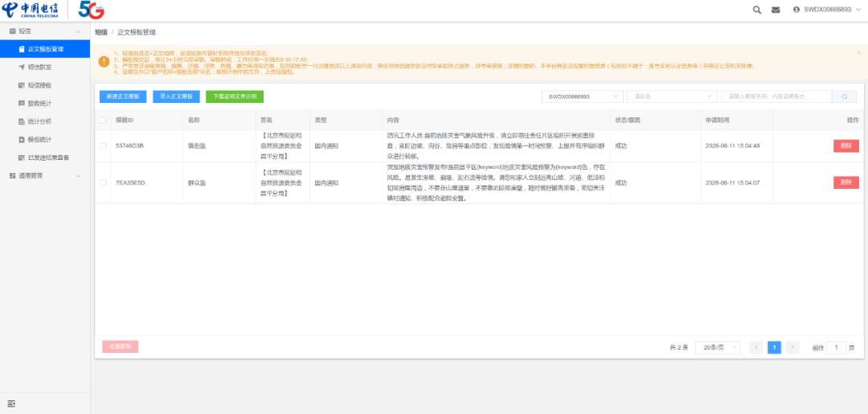Click the 导入正文模板 button
The width and height of the screenshot is (868, 414).
[176, 96]
